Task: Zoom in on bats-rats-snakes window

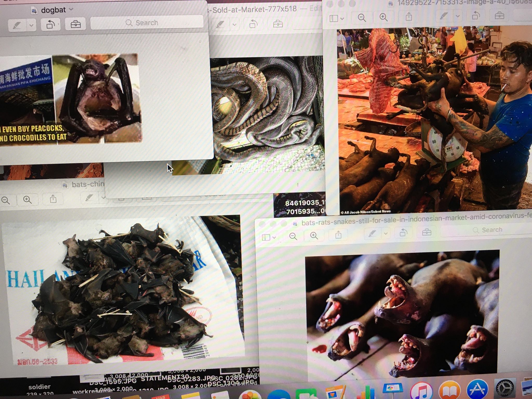Action: click(314, 236)
